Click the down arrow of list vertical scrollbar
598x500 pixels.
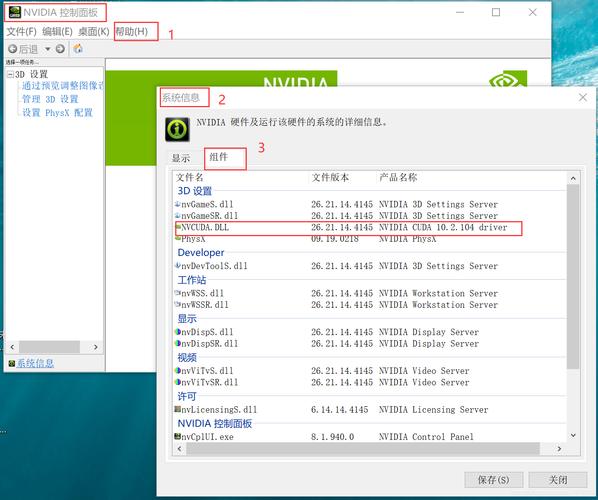click(573, 435)
